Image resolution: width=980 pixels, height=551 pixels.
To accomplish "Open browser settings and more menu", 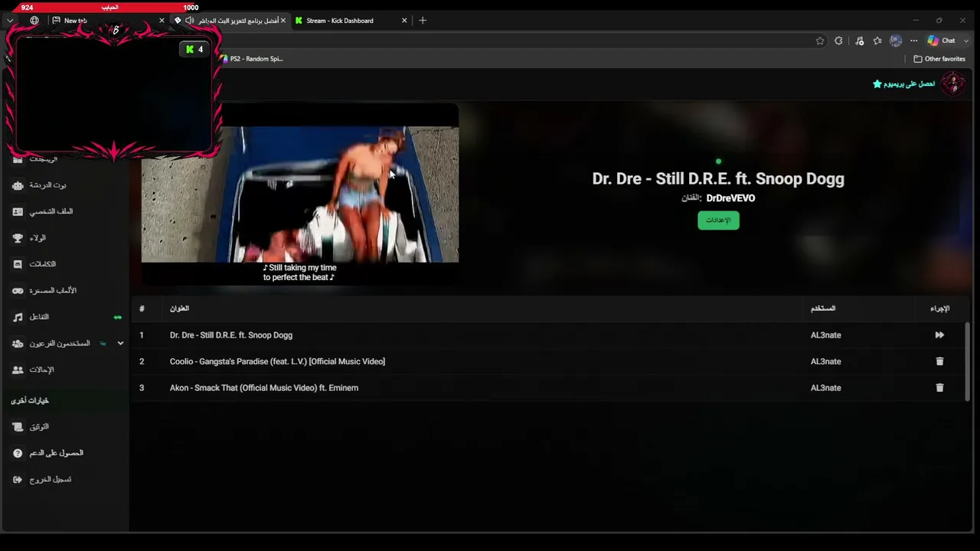I will [913, 41].
